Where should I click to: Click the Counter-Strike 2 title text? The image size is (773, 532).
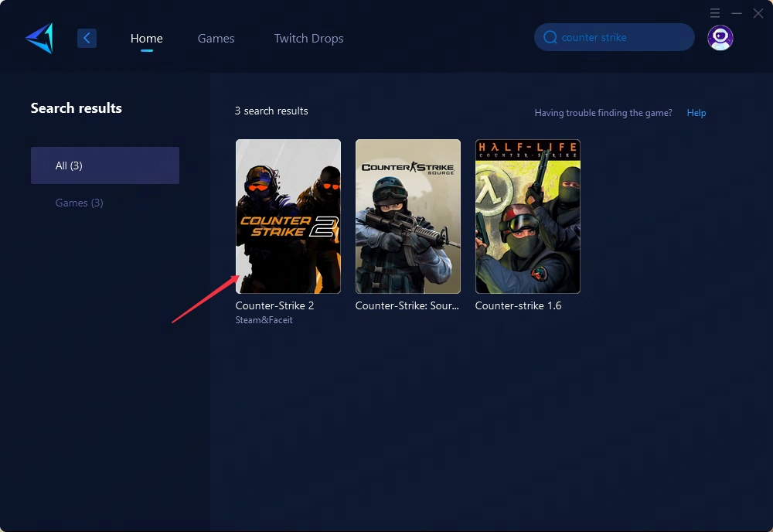[x=274, y=305]
